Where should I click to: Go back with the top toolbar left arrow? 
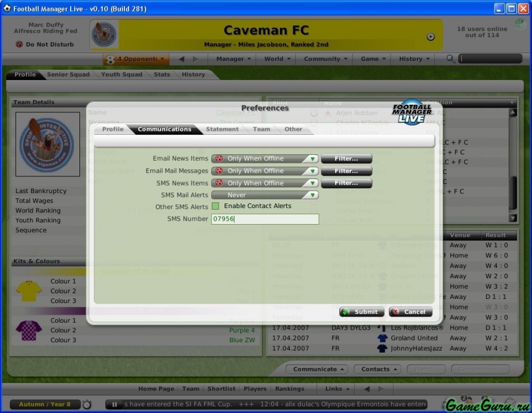pos(181,59)
